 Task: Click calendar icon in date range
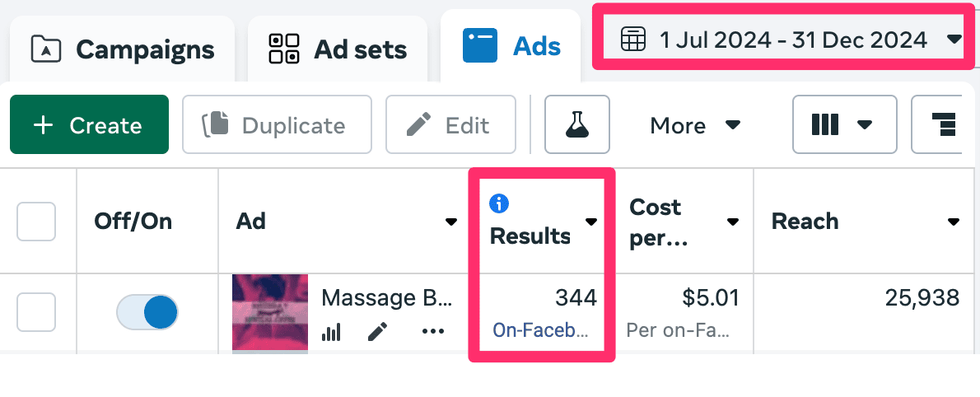tap(631, 39)
